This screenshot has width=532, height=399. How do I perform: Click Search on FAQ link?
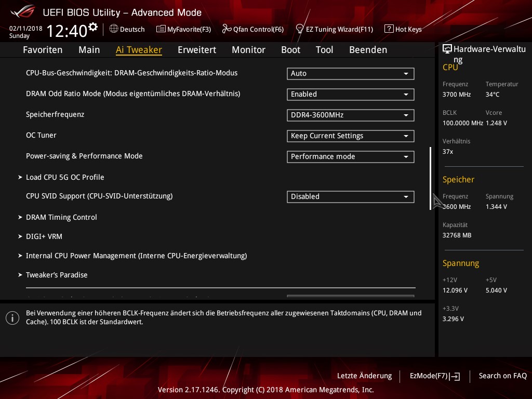[x=502, y=376]
